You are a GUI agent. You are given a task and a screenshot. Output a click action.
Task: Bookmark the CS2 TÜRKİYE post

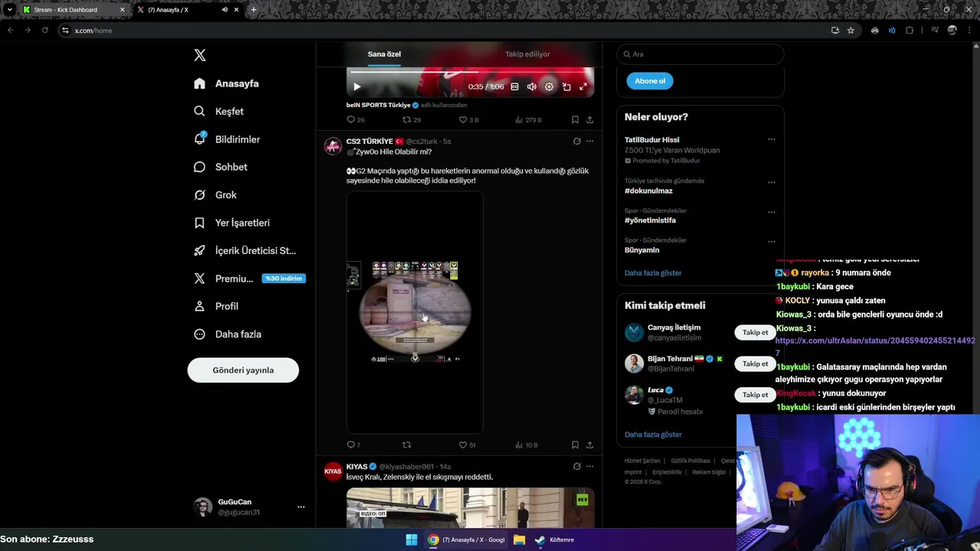575,445
